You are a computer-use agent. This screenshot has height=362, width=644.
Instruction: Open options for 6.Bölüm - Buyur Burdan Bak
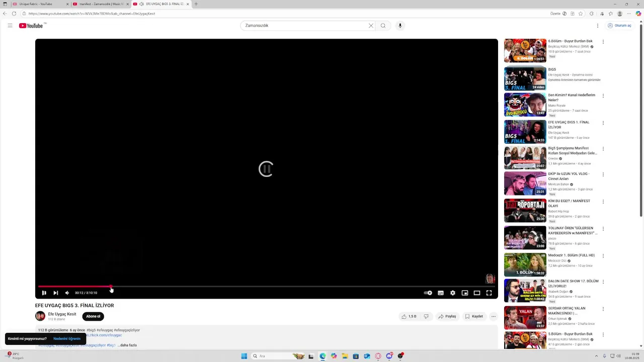[603, 42]
